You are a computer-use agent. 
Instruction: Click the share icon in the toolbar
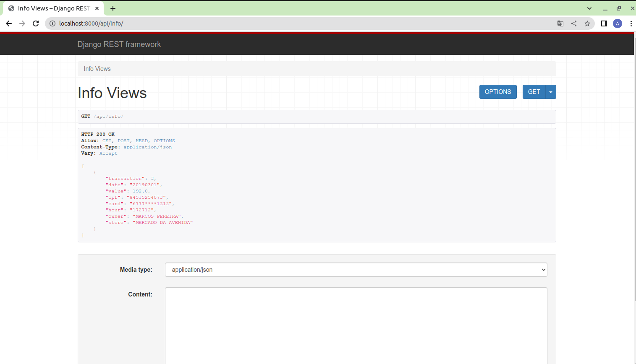[573, 23]
